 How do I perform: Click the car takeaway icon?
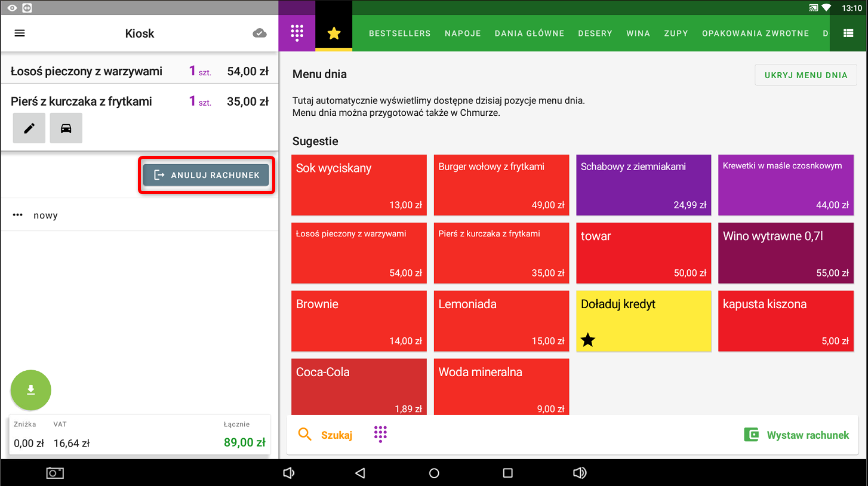pyautogui.click(x=66, y=128)
